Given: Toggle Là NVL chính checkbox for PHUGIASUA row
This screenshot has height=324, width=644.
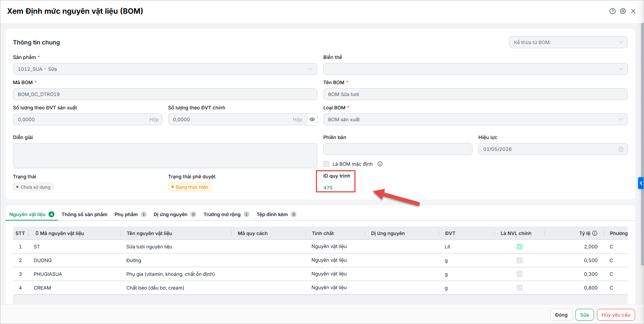Looking at the screenshot, I should click(x=520, y=274).
